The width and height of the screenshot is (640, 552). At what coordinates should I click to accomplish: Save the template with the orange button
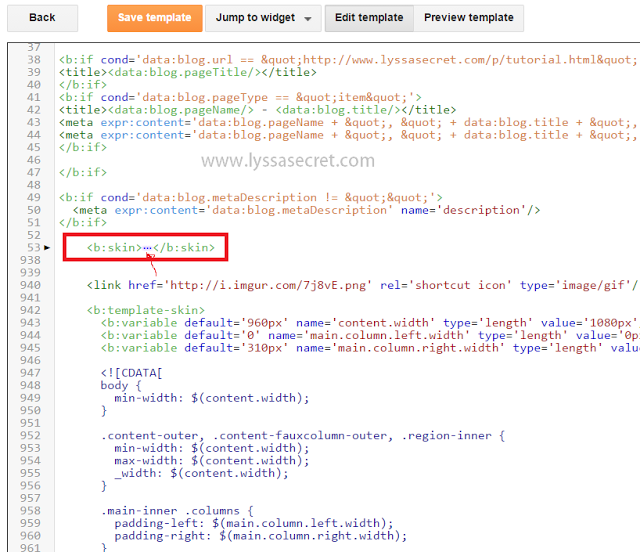[155, 18]
